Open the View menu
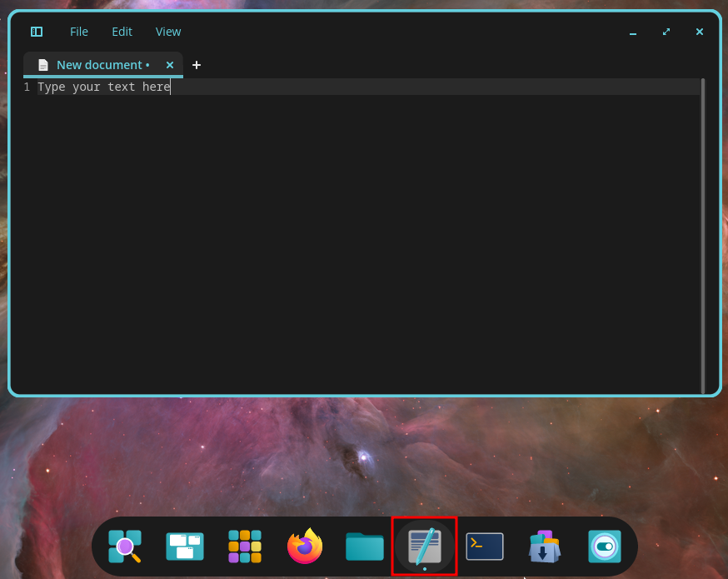 point(167,32)
